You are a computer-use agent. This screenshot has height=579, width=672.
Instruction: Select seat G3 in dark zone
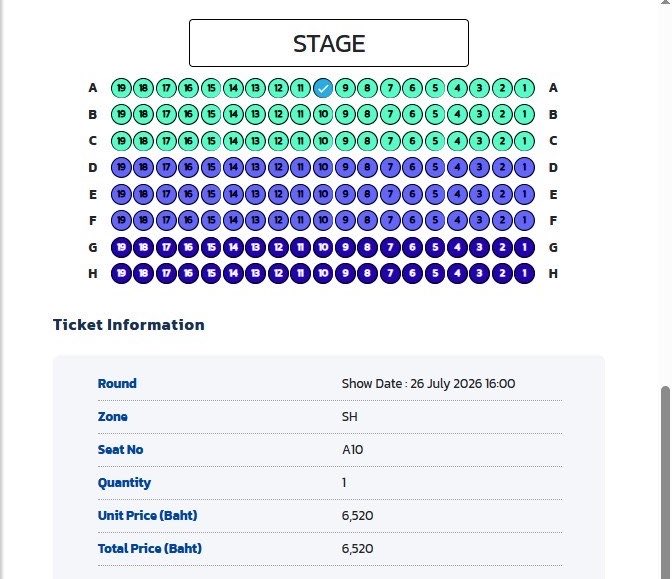click(480, 247)
